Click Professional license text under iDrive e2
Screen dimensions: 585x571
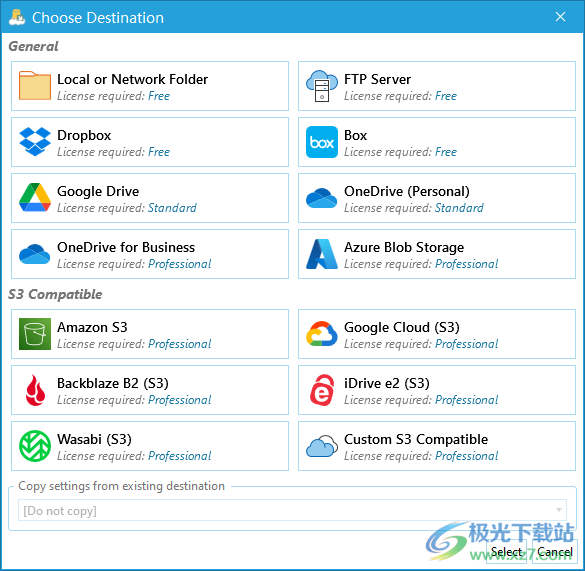tap(467, 400)
